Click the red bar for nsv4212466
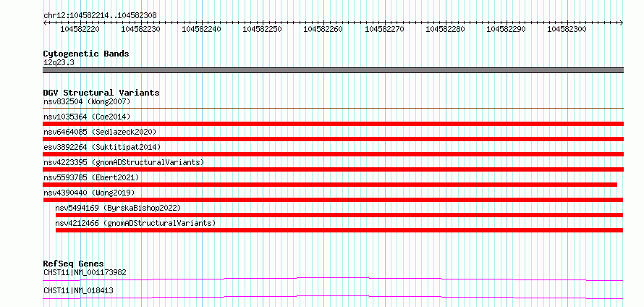Screen dimensions: 644x307 [339, 230]
